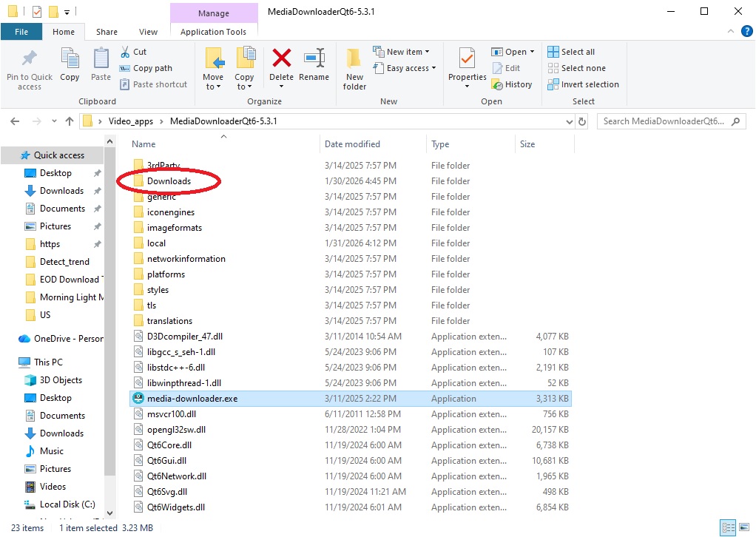Click Paste shortcut in the ribbon
Screen dimensions: 756x537
[154, 84]
